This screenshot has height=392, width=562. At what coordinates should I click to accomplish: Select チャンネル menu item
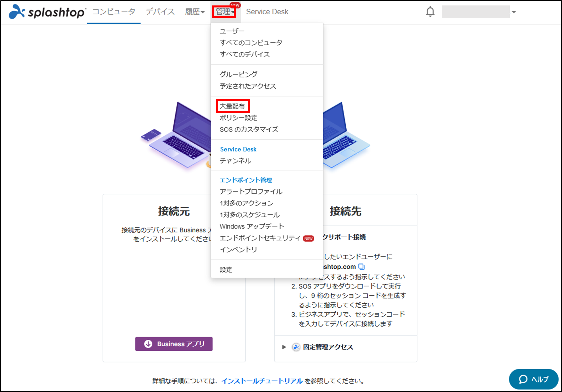pos(235,161)
